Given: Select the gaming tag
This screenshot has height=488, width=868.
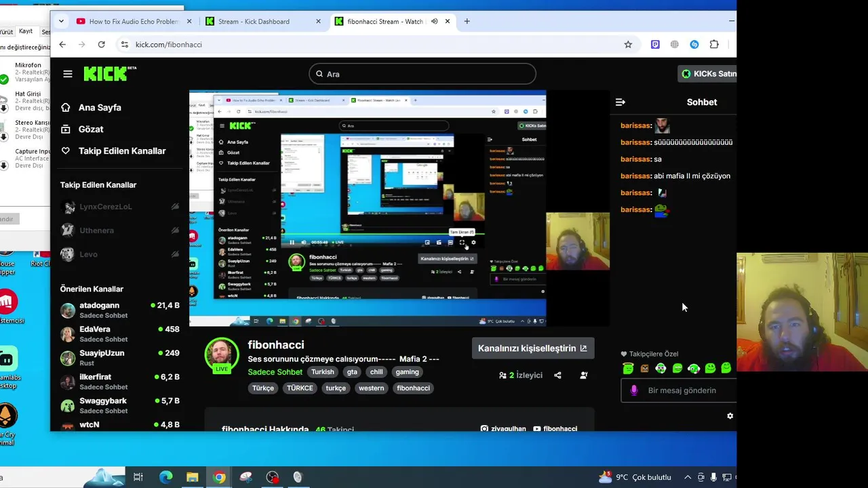Looking at the screenshot, I should tap(408, 372).
